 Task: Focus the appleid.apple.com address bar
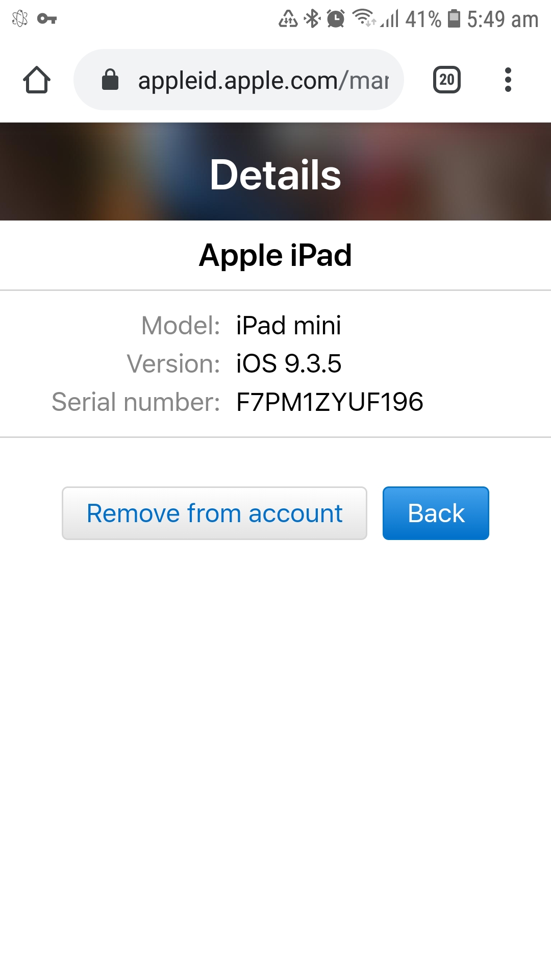point(239,80)
